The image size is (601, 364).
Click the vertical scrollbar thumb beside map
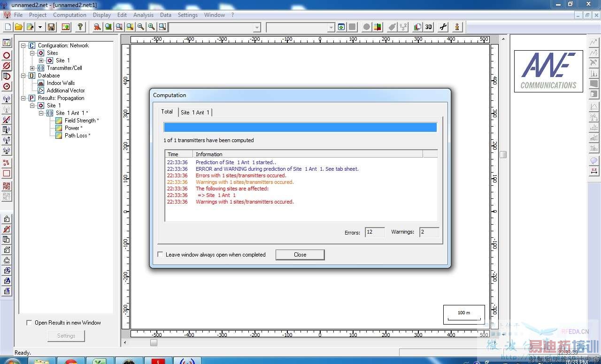(x=503, y=155)
